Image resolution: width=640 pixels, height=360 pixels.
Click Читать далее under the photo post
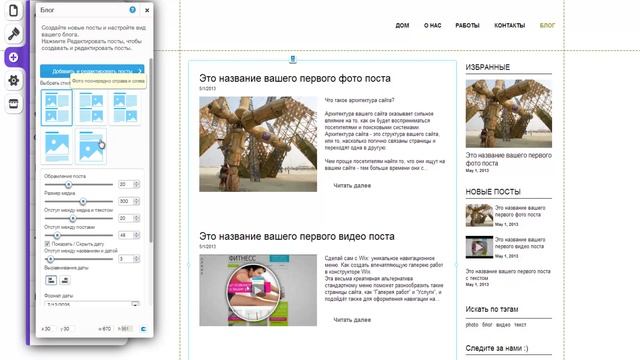coord(352,186)
